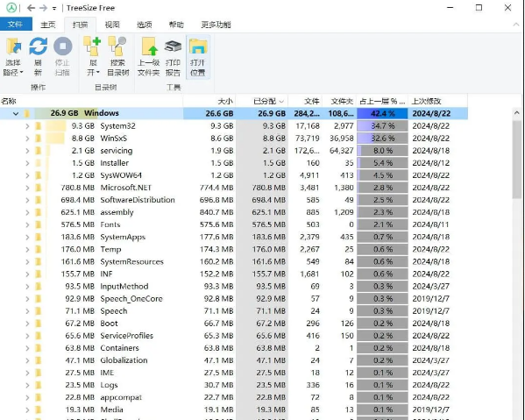Expand the SoftwareDistribution folder
Screen dimensions: 525x420
27,200
